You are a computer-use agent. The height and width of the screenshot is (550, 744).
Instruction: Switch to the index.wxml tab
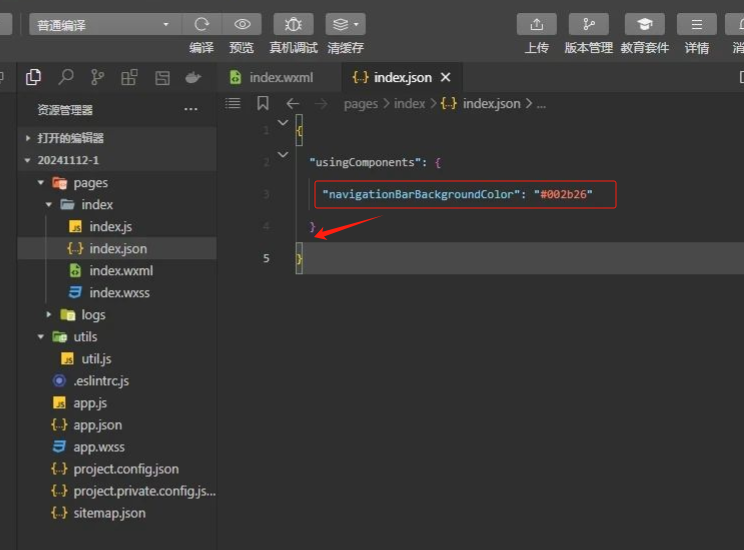pos(280,77)
